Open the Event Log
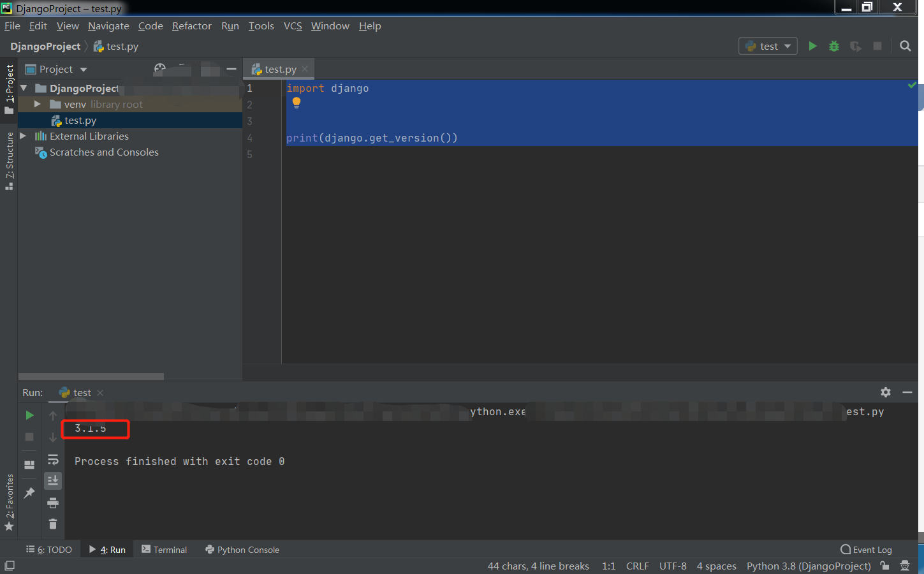 pos(867,550)
